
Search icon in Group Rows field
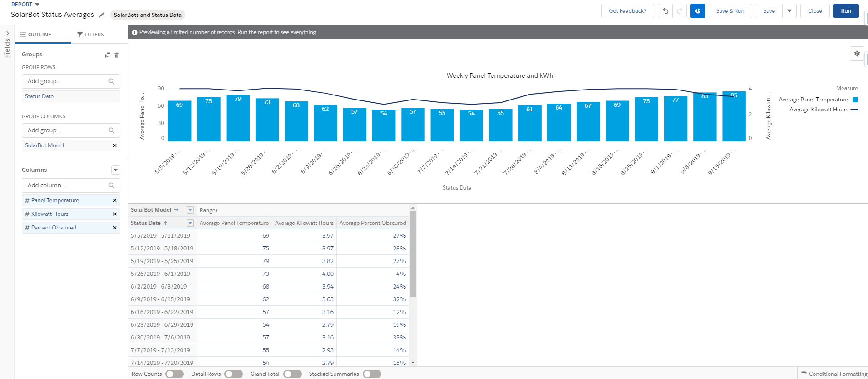(x=112, y=81)
